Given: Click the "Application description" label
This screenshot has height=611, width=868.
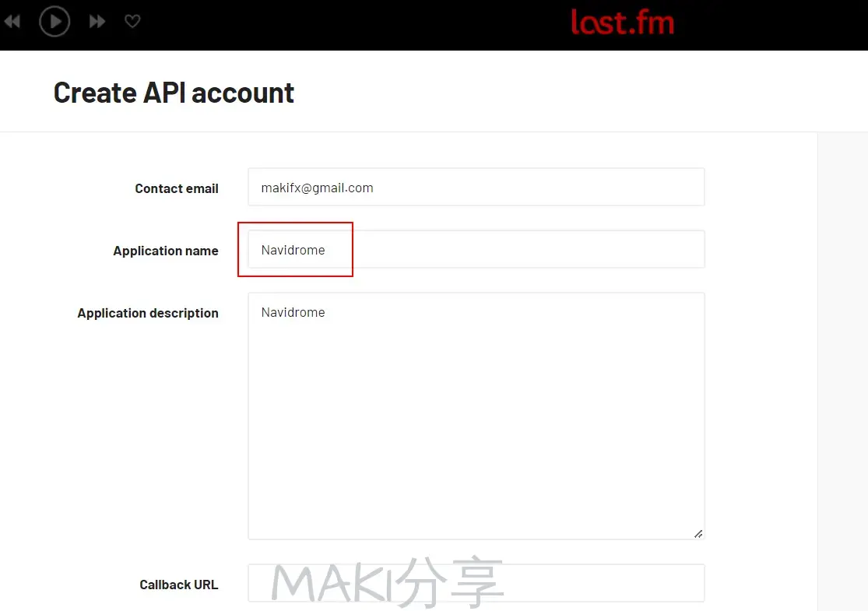Looking at the screenshot, I should [x=148, y=313].
